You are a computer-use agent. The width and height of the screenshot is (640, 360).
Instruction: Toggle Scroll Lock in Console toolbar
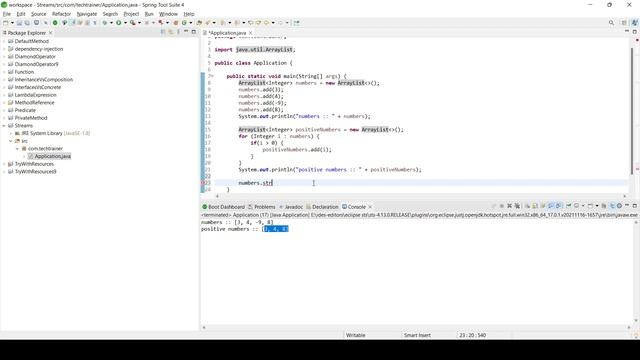[x=535, y=206]
